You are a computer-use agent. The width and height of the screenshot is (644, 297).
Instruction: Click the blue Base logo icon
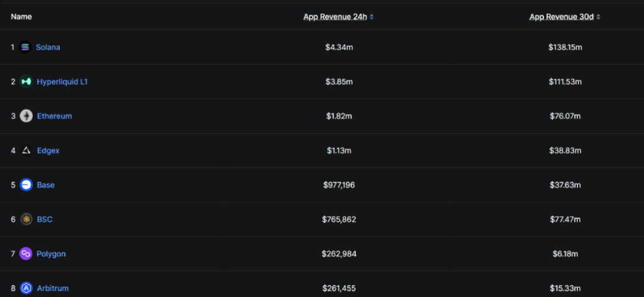click(x=26, y=185)
